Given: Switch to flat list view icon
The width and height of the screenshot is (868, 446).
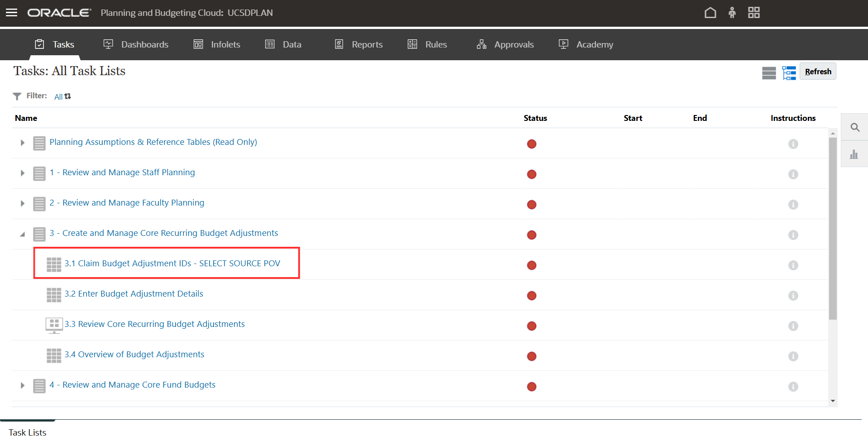Looking at the screenshot, I should 769,73.
